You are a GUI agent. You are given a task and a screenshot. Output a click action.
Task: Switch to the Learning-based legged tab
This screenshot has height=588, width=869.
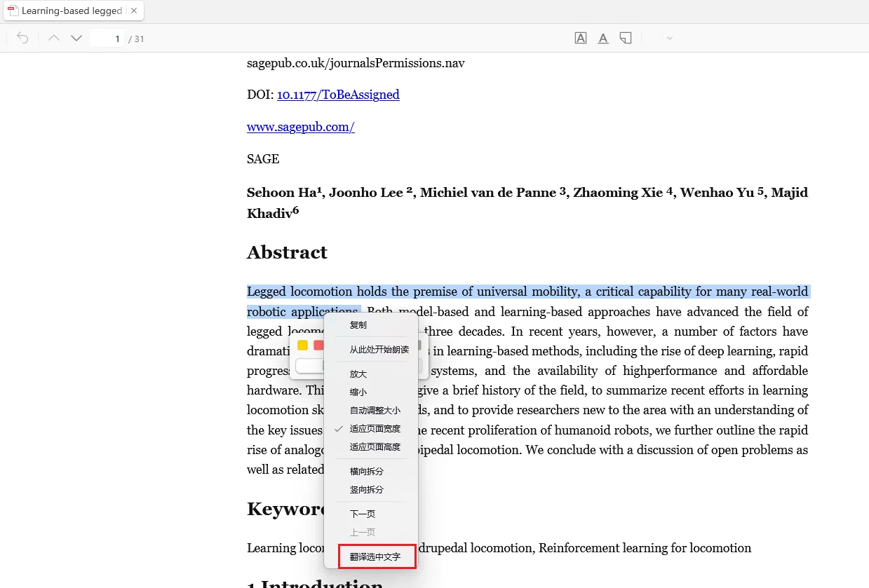click(74, 11)
